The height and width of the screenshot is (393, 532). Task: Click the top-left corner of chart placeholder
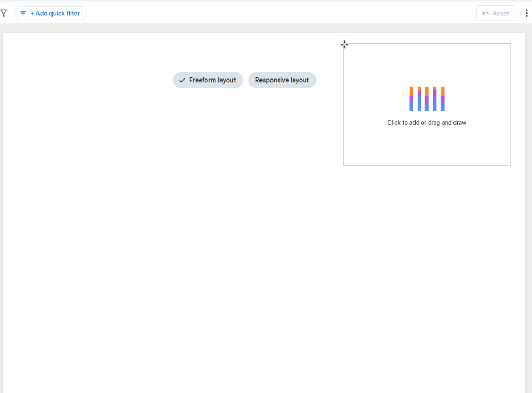[x=344, y=44]
